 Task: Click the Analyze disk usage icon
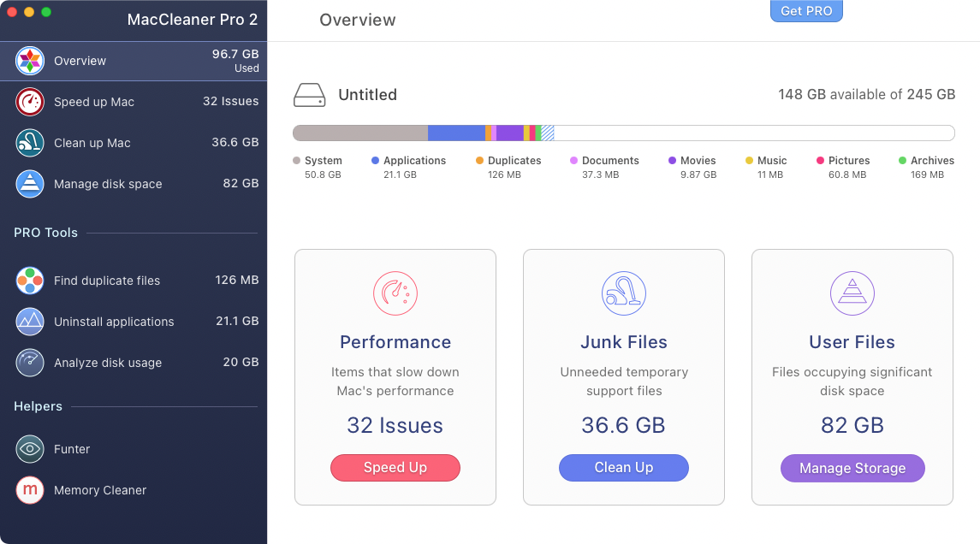30,363
